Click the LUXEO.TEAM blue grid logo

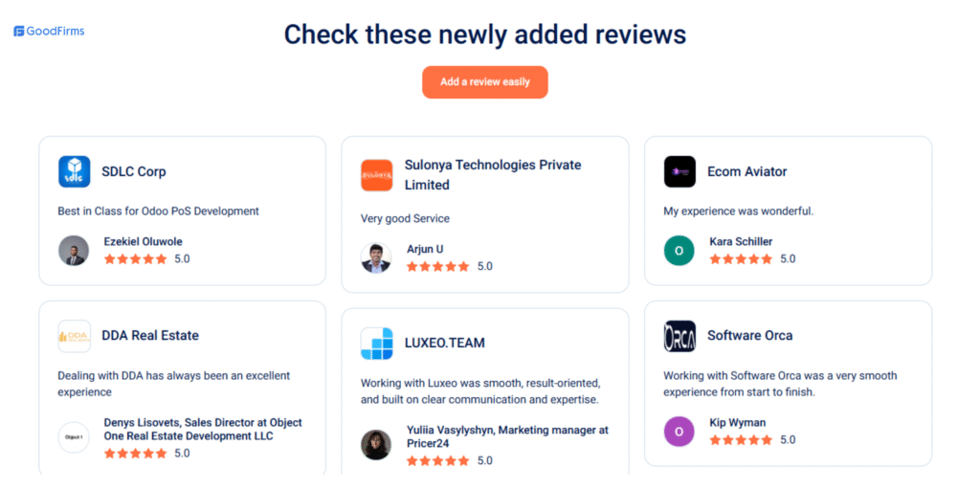coord(376,344)
